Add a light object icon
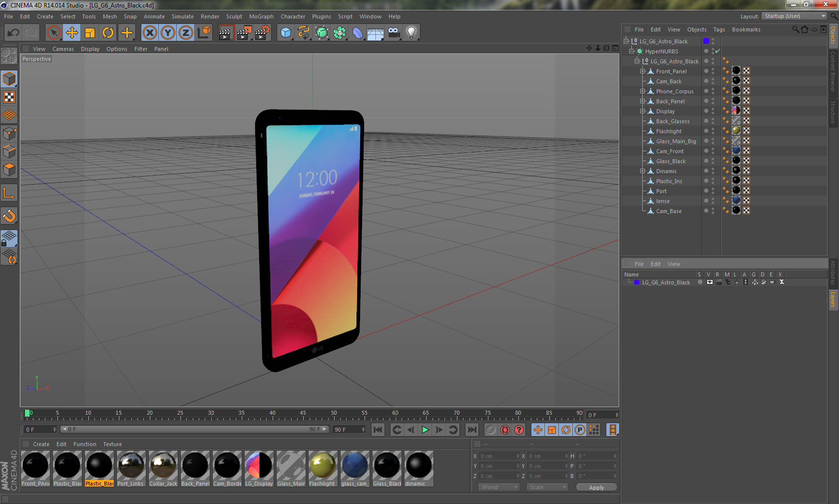 412,33
